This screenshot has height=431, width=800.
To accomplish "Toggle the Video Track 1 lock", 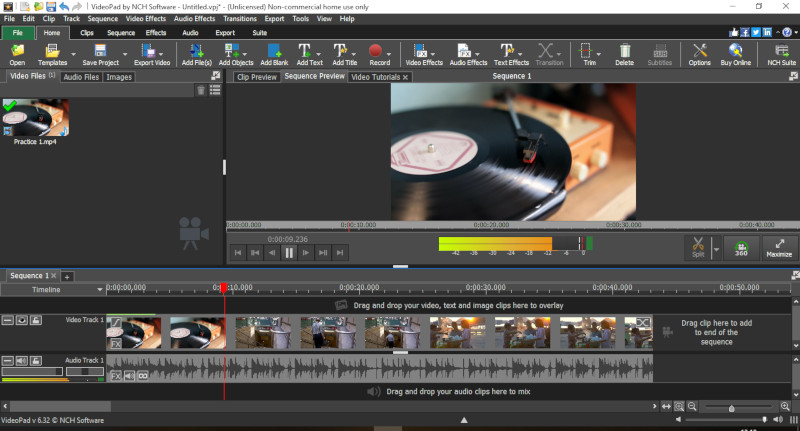I will point(36,320).
